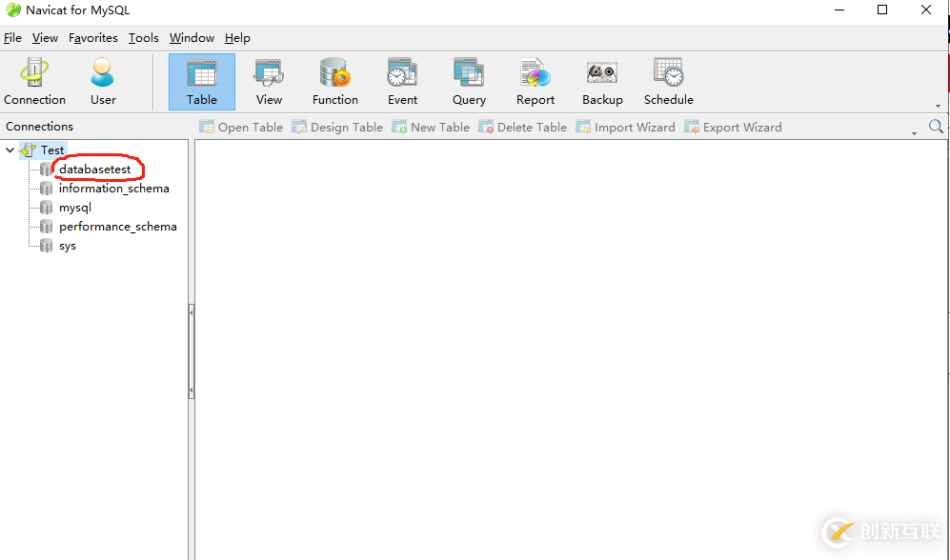Image resolution: width=950 pixels, height=560 pixels.
Task: Click the Design Table button
Action: point(337,127)
